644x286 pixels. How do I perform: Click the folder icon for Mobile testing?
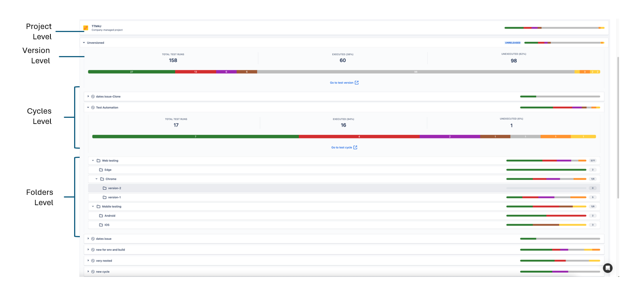(99, 206)
